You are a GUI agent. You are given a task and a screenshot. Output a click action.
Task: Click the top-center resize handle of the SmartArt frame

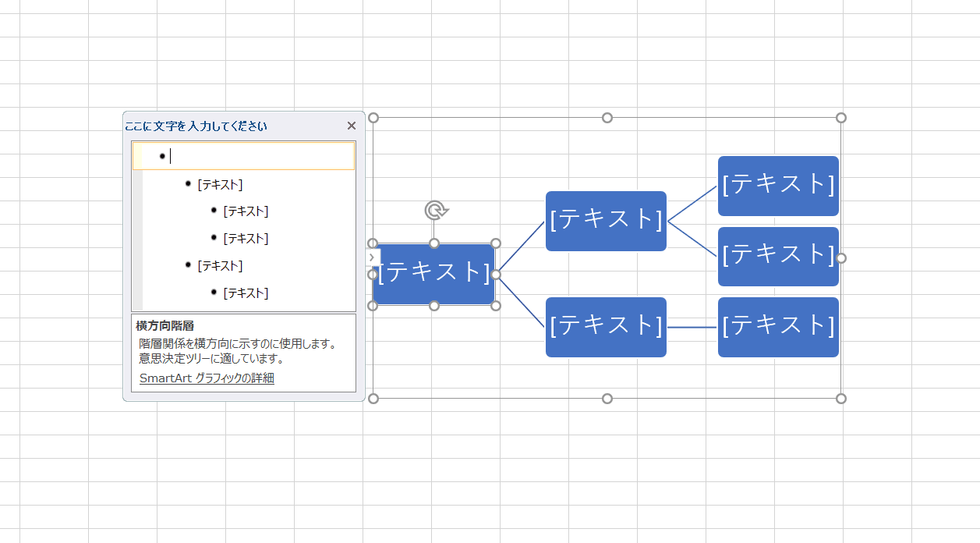607,118
